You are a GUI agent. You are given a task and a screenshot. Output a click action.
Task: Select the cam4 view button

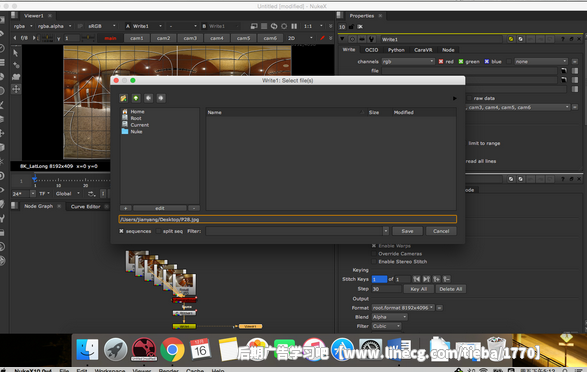coord(216,38)
